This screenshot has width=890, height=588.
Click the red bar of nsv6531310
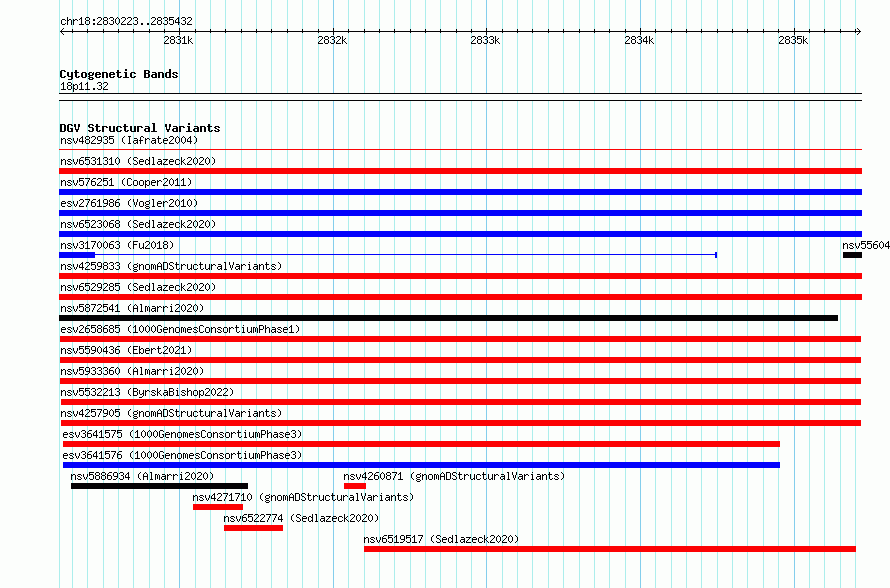point(460,171)
